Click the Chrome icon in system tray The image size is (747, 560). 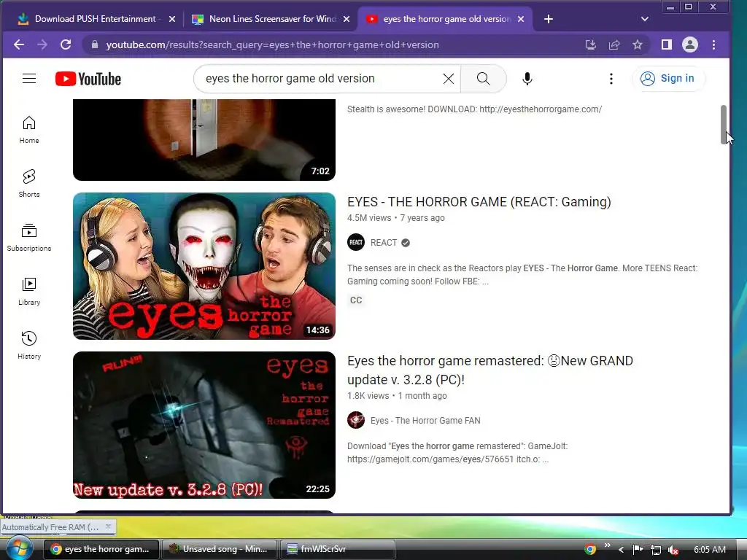tap(590, 550)
